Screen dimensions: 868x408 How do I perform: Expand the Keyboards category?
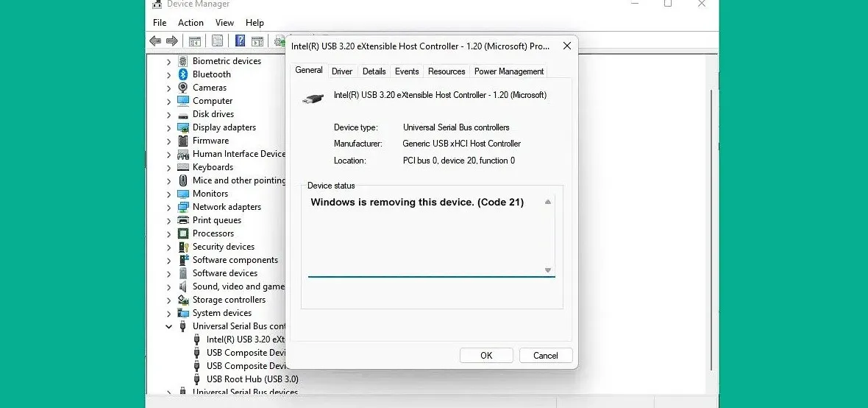pyautogui.click(x=168, y=167)
